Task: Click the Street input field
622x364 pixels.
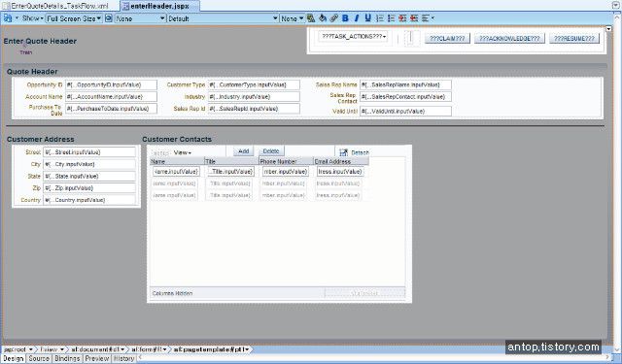Action: [x=89, y=152]
